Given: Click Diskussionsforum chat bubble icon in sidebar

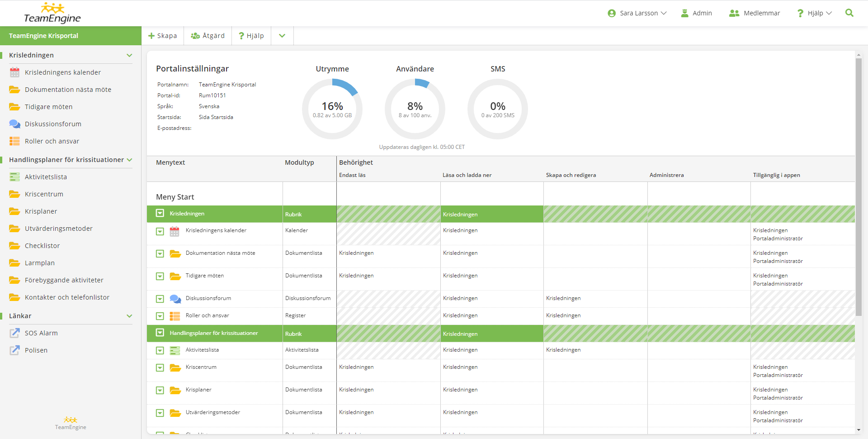Looking at the screenshot, I should [x=15, y=124].
